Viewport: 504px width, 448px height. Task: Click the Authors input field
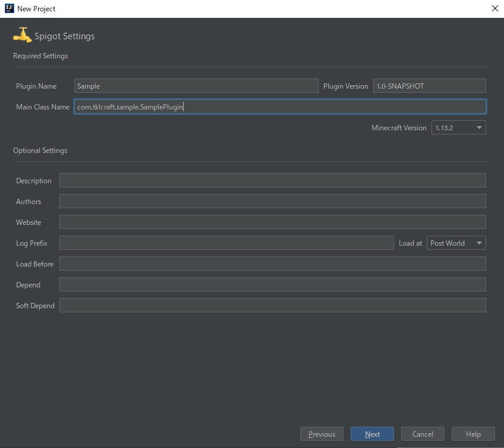(x=272, y=201)
